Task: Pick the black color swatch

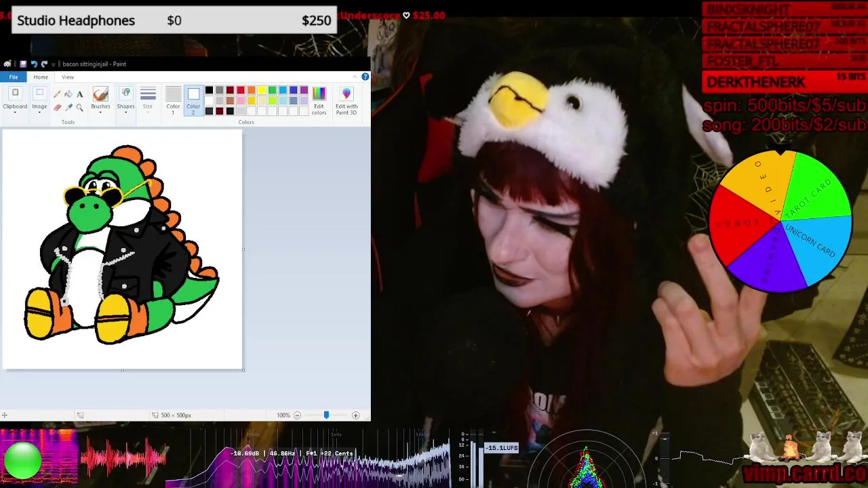Action: coord(209,89)
